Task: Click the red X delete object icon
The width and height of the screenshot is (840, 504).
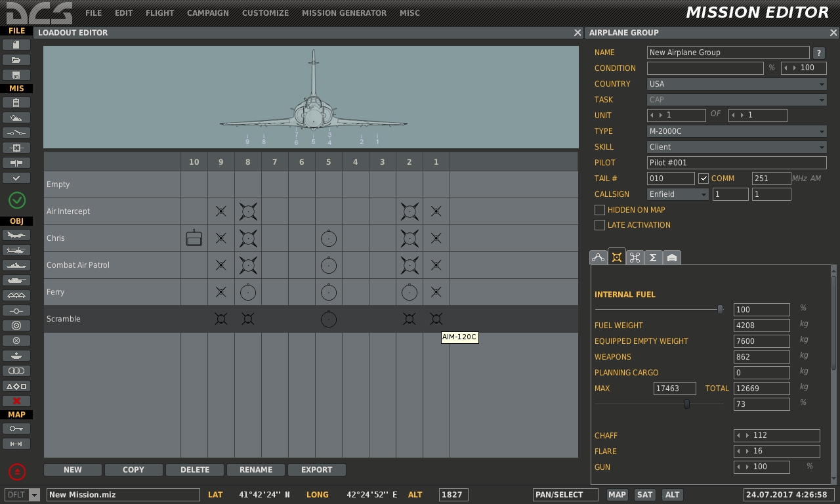Action: (x=16, y=400)
